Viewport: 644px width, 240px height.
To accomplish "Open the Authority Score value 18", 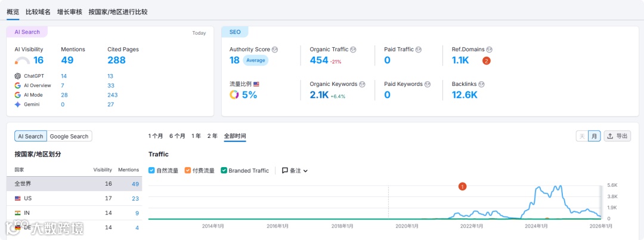I will [234, 60].
